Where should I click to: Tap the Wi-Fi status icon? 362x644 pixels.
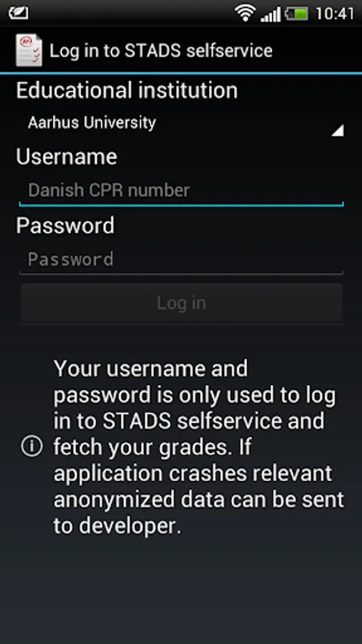[245, 13]
